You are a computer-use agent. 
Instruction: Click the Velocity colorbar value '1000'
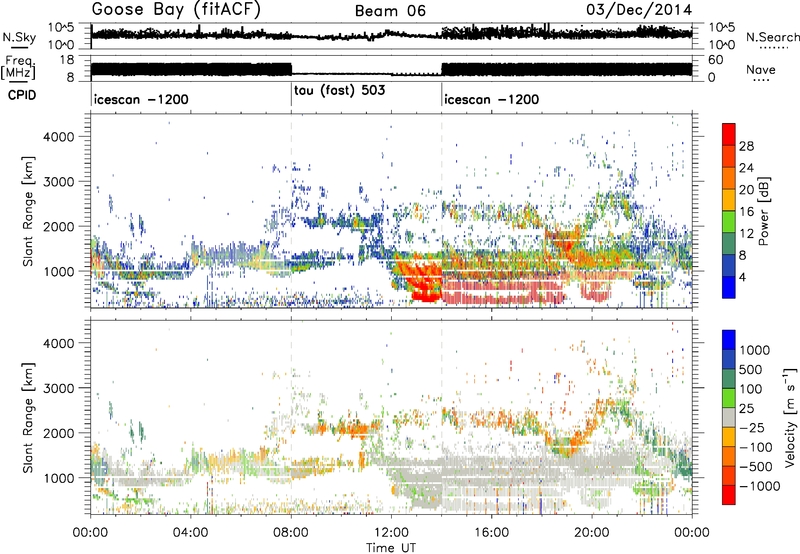[755, 350]
